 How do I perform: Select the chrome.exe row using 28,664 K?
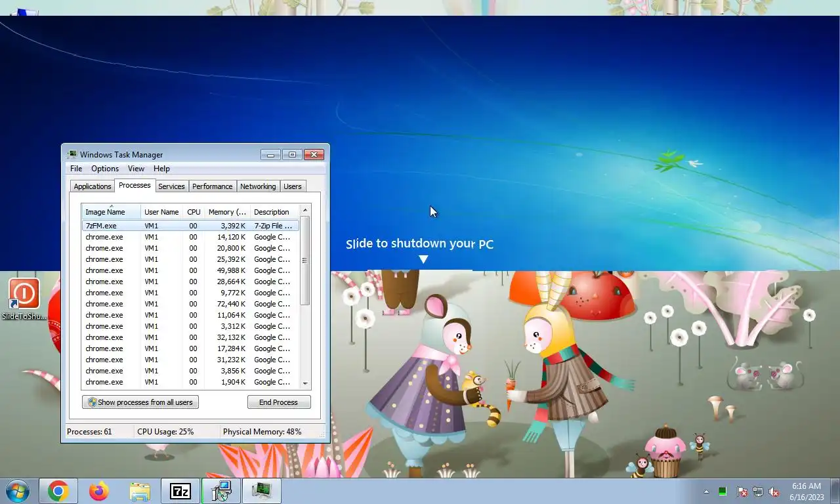[190, 282]
